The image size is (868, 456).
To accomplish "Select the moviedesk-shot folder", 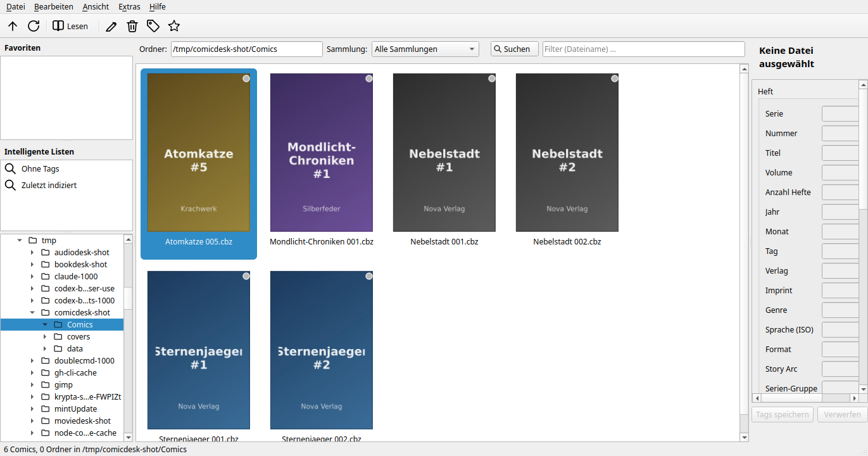I will tap(82, 421).
